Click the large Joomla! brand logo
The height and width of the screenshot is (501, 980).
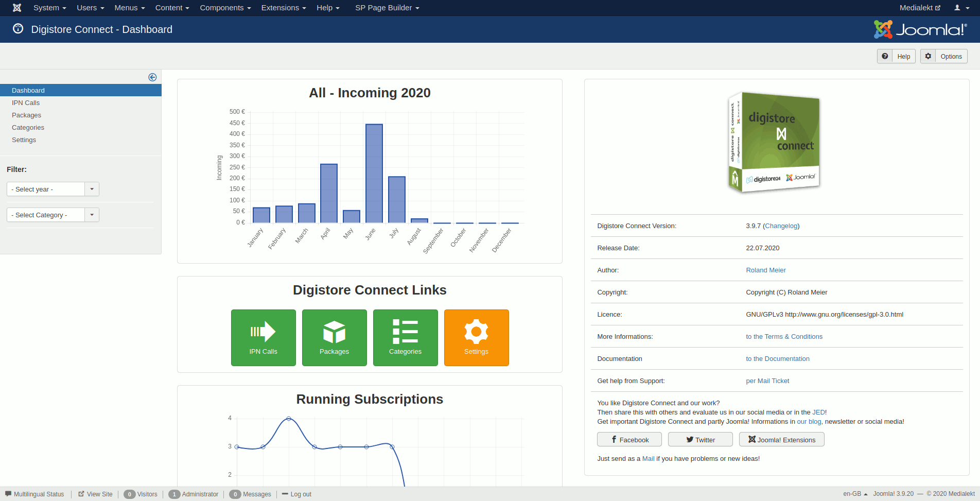coord(920,29)
